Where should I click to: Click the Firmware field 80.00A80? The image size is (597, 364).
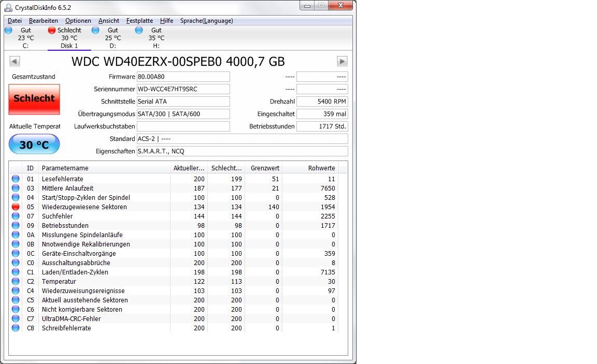coord(183,77)
